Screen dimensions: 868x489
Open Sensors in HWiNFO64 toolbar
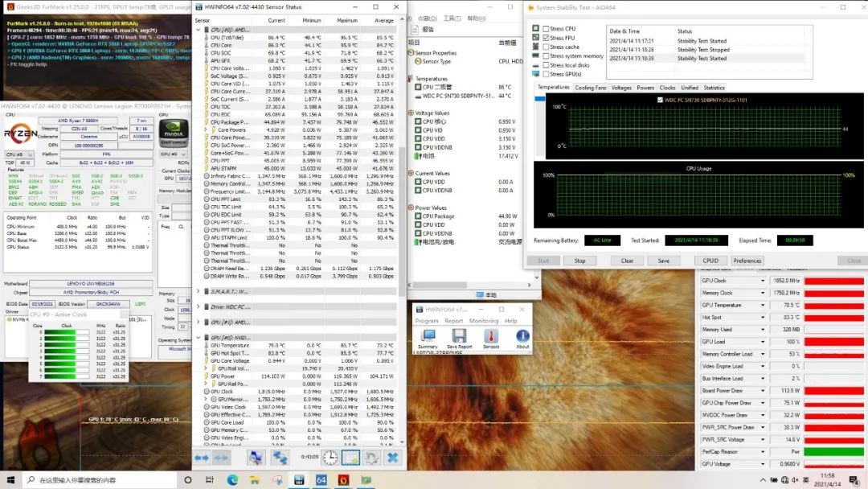[490, 336]
